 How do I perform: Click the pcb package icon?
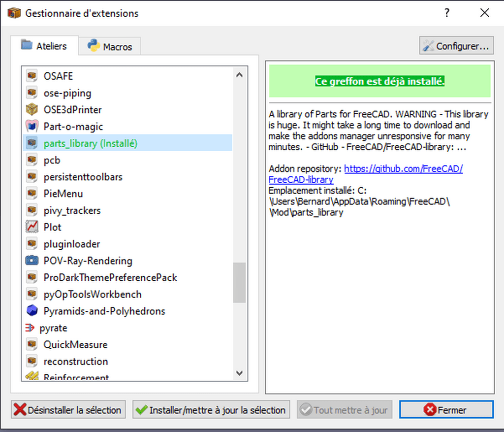[32, 160]
